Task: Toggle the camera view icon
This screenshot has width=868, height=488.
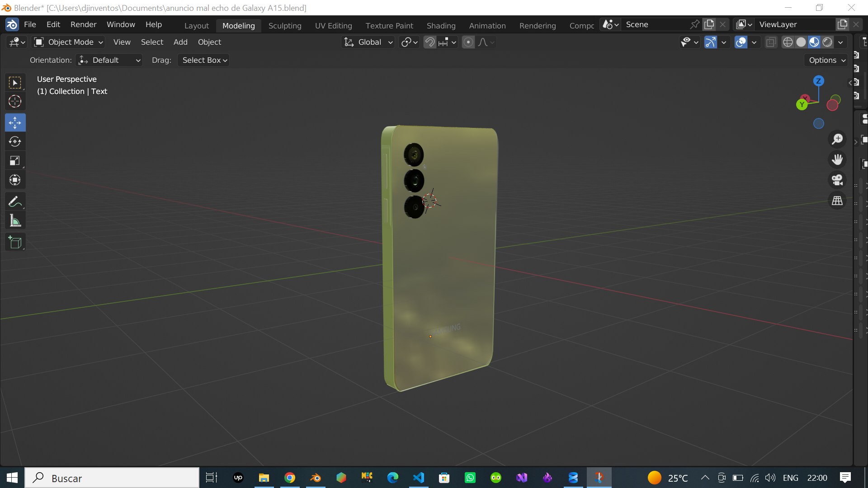Action: (837, 180)
